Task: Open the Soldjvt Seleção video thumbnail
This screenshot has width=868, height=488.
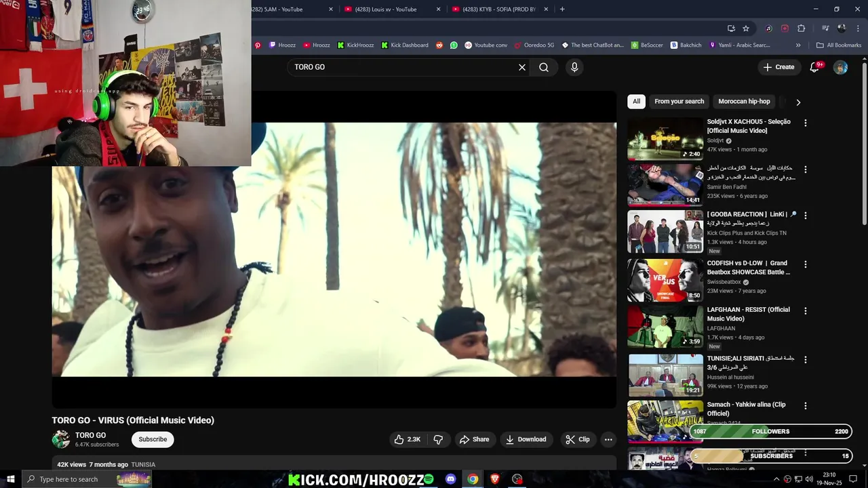Action: point(665,139)
